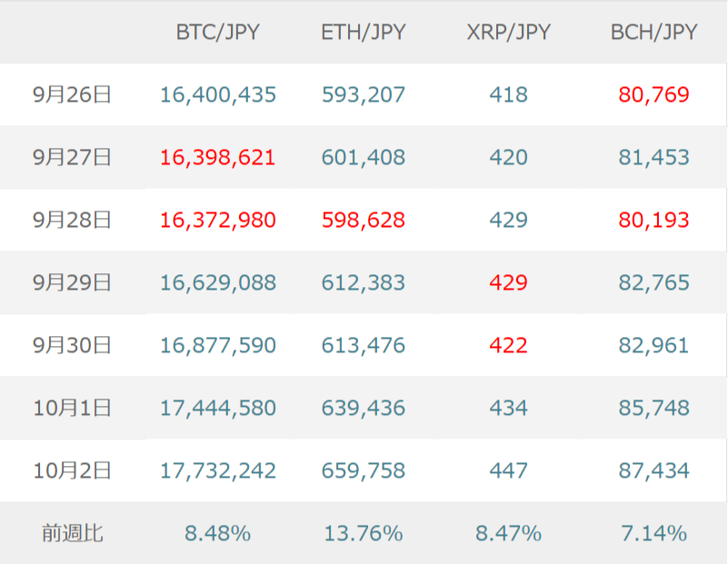Click the XRP/JPY column header
Viewport: 728px width, 564px height.
pos(508,33)
